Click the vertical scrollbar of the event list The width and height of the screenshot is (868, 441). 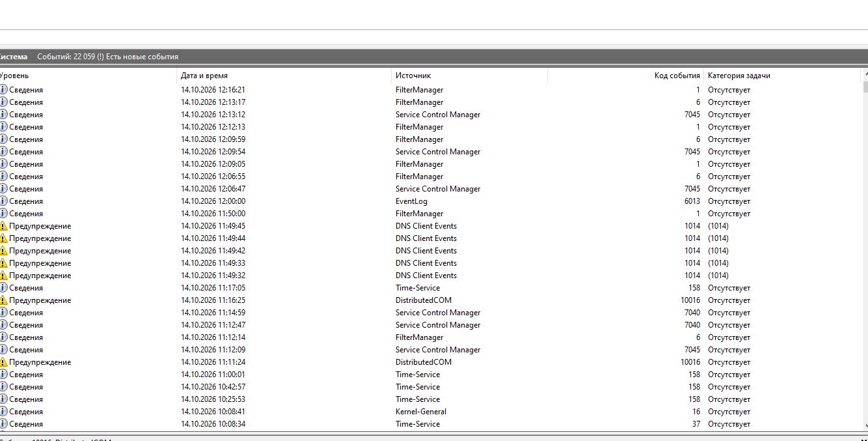click(x=865, y=249)
